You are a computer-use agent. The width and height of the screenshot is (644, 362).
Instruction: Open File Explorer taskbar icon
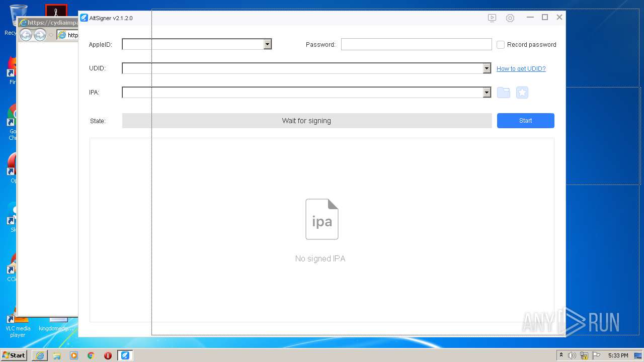click(x=57, y=355)
